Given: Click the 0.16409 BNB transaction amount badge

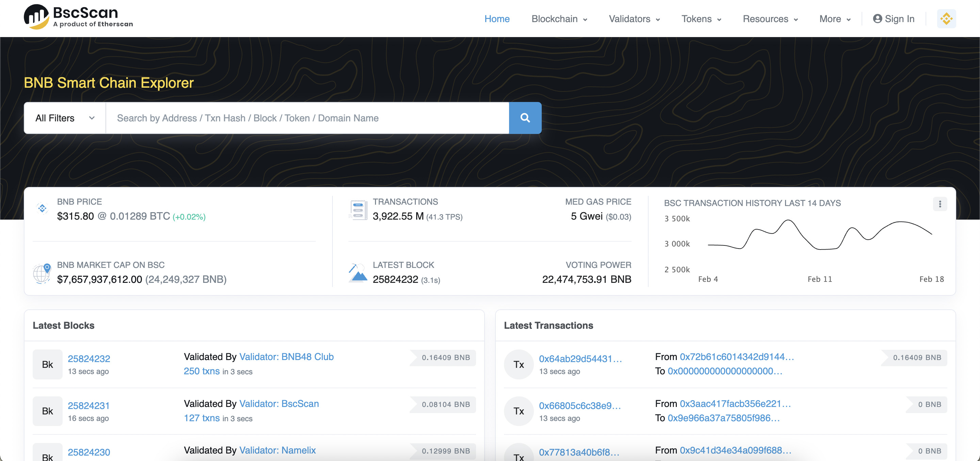Looking at the screenshot, I should pos(915,358).
